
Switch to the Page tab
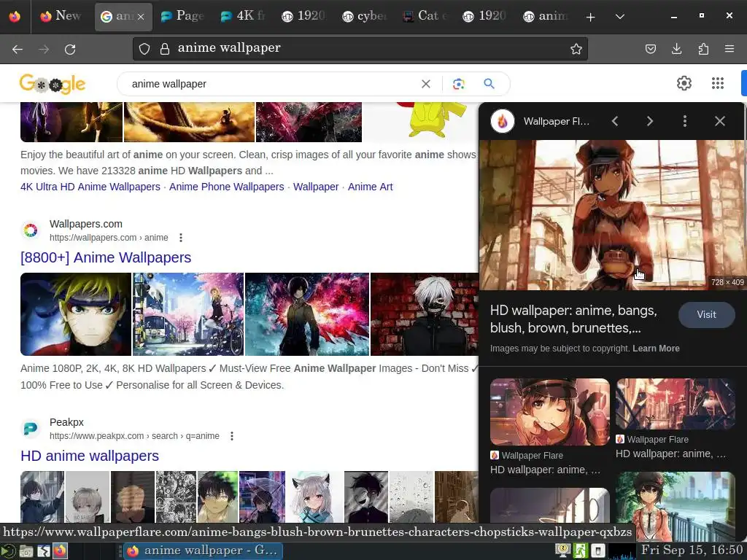point(183,16)
